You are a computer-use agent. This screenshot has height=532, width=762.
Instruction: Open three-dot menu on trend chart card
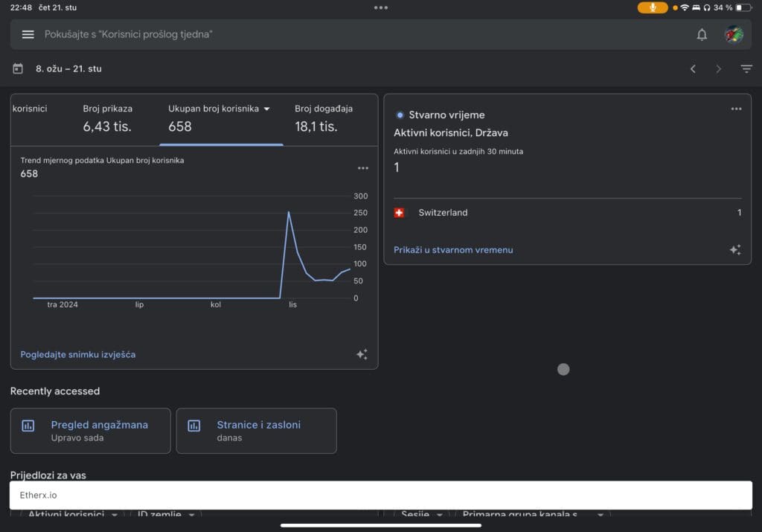[362, 168]
